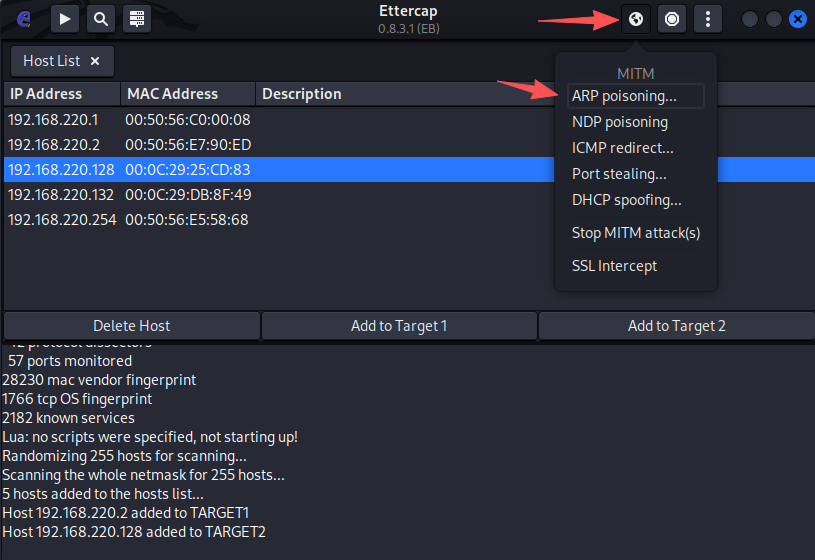Click log line '2182 known services'
The height and width of the screenshot is (560, 815).
(68, 418)
